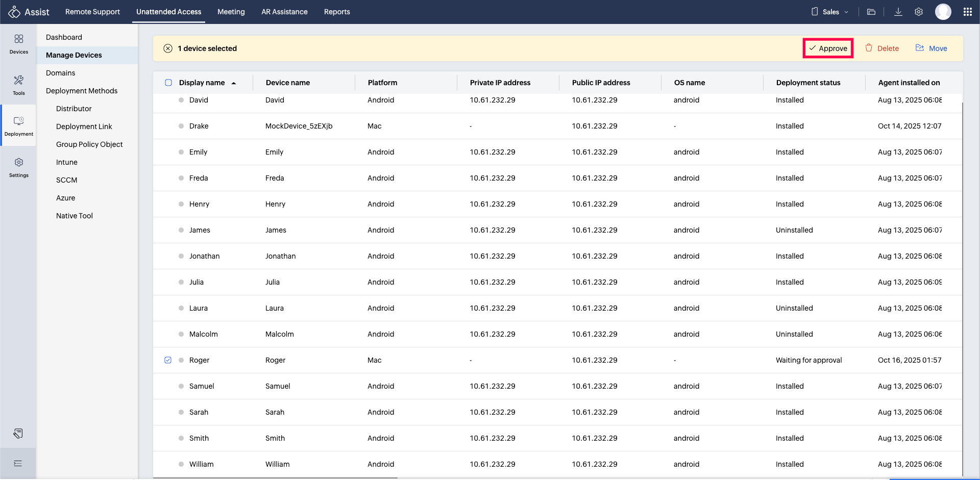Clear the device selection with X icon
Viewport: 980px width, 480px height.
[168, 48]
